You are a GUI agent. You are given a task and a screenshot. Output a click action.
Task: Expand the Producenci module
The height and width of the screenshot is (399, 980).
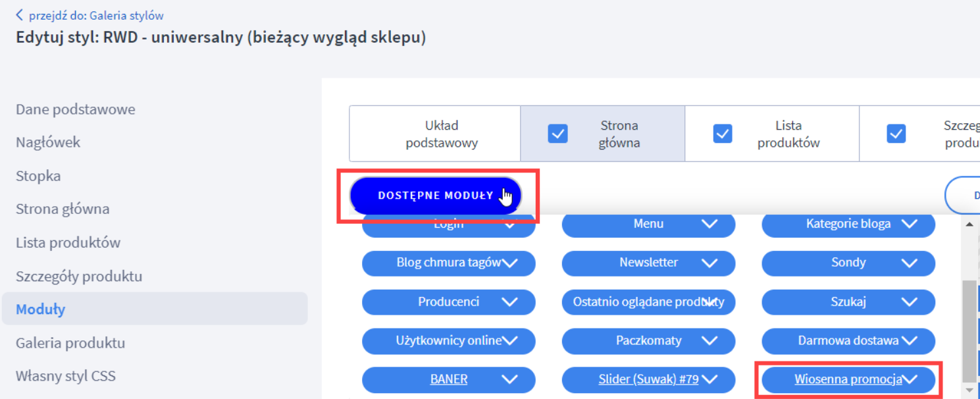(x=449, y=302)
